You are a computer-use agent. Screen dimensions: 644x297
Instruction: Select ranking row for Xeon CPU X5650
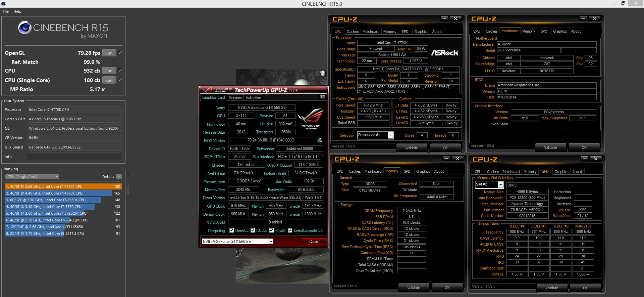[63, 227]
